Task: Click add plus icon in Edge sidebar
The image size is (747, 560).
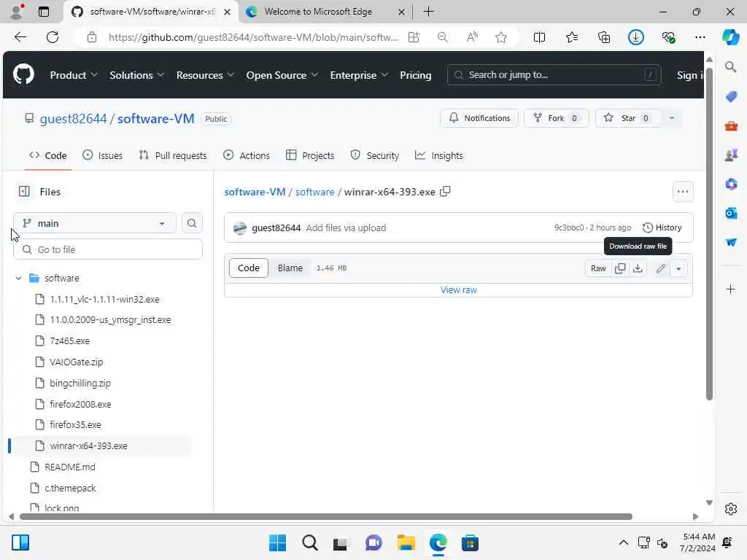Action: coord(731,289)
